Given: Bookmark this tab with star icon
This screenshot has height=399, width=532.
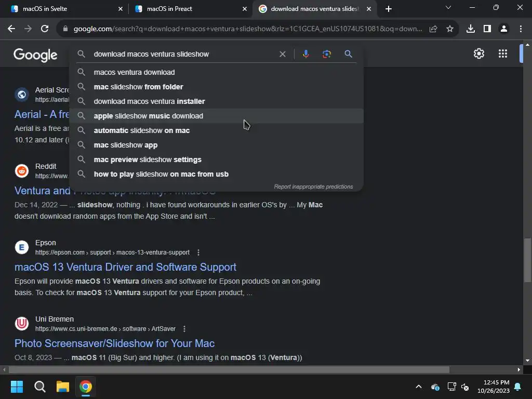Looking at the screenshot, I should pos(450,29).
